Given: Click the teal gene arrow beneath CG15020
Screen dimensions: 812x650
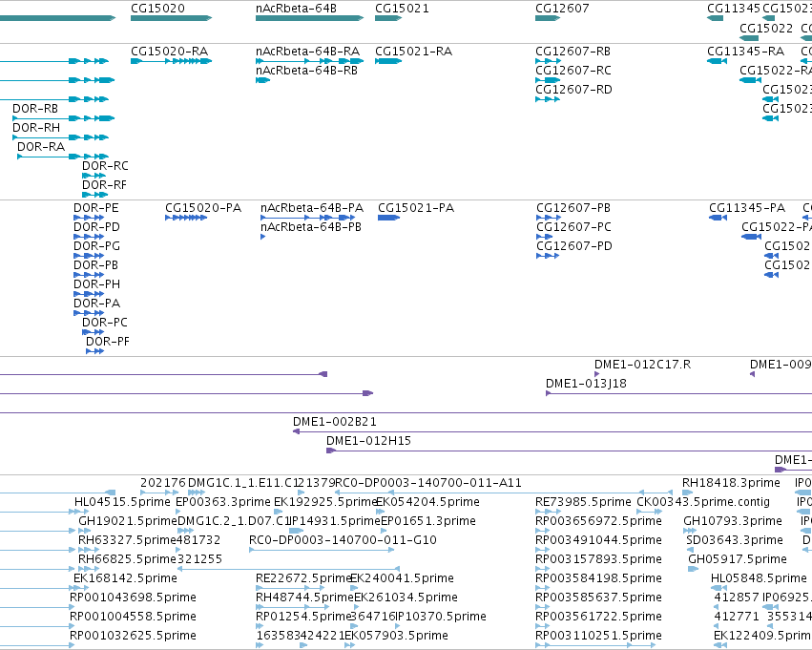Looking at the screenshot, I should pos(172,18).
